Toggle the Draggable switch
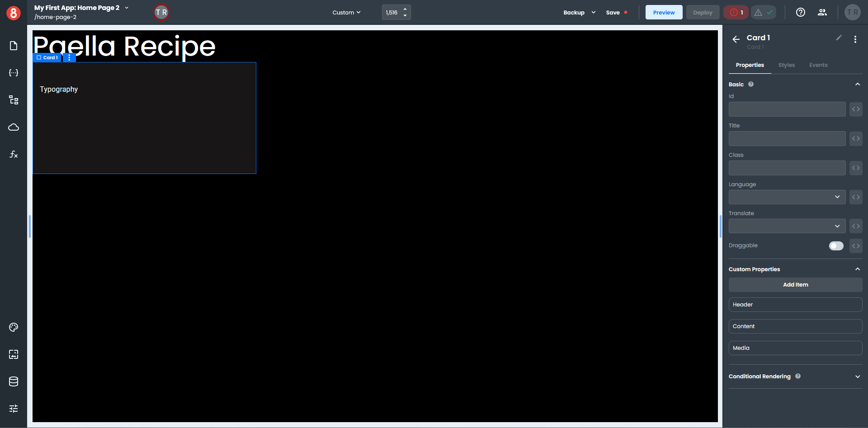 pos(836,246)
